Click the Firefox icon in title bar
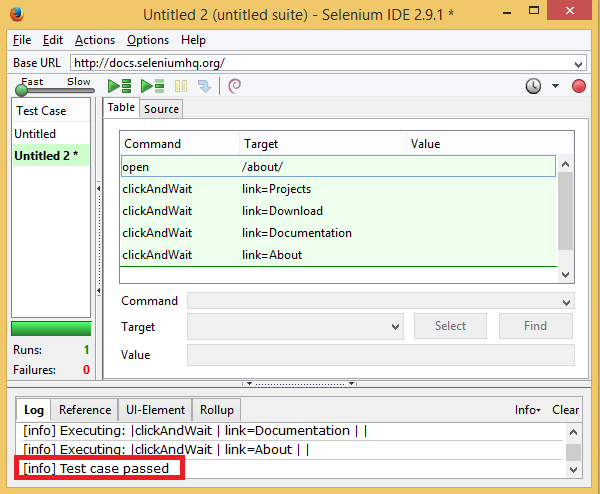 click(15, 15)
